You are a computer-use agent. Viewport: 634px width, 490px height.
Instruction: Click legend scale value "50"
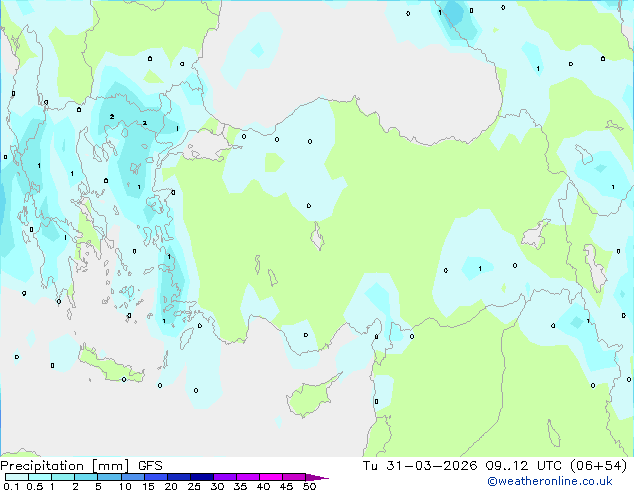point(309,486)
